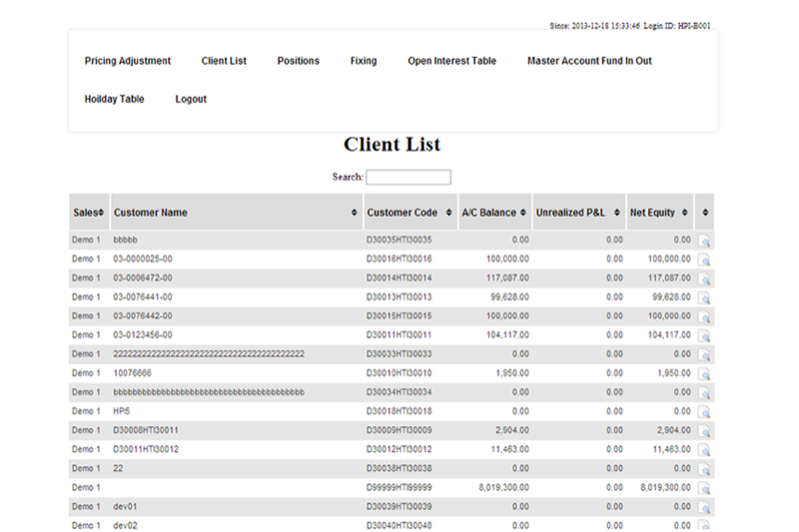
Task: Open the Open Interest Table page
Action: (451, 61)
